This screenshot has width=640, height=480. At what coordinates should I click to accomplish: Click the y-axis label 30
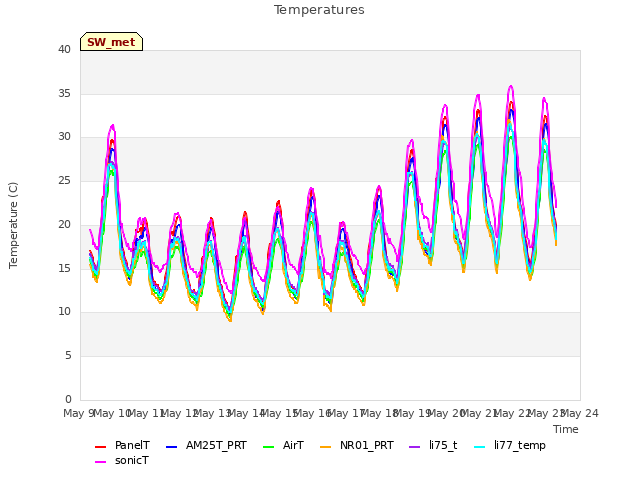click(64, 137)
